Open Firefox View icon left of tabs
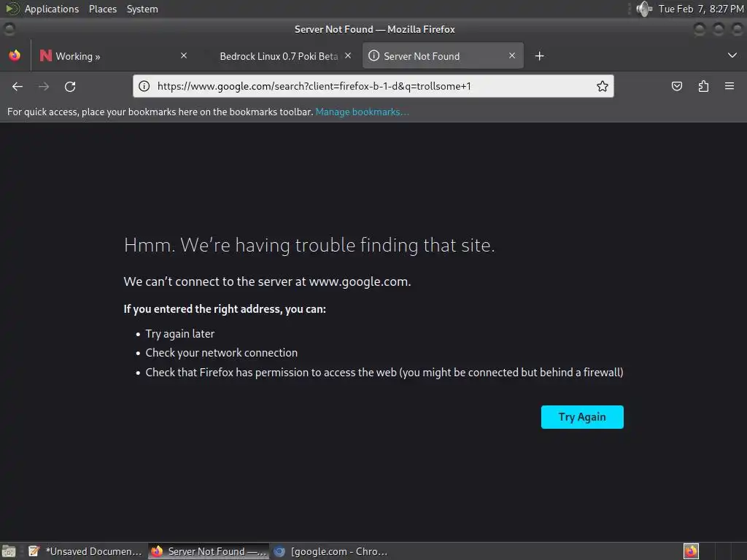Screen dimensions: 747x560 click(x=15, y=55)
